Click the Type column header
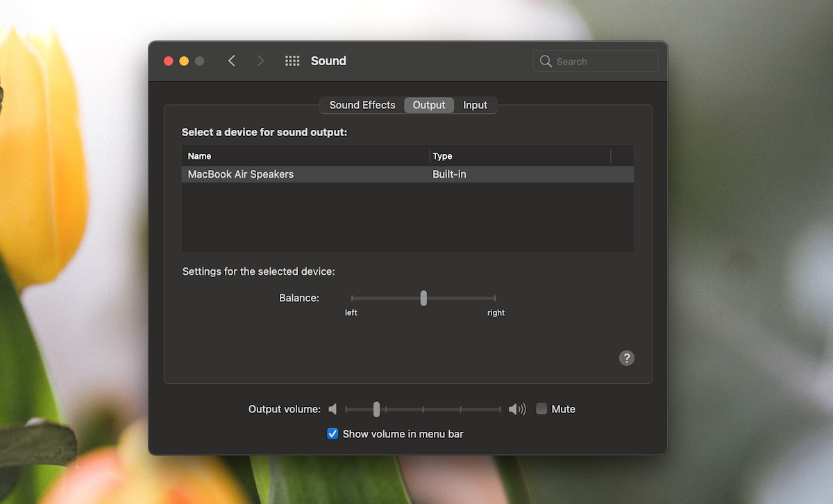Screen dimensions: 833x504 point(442,156)
